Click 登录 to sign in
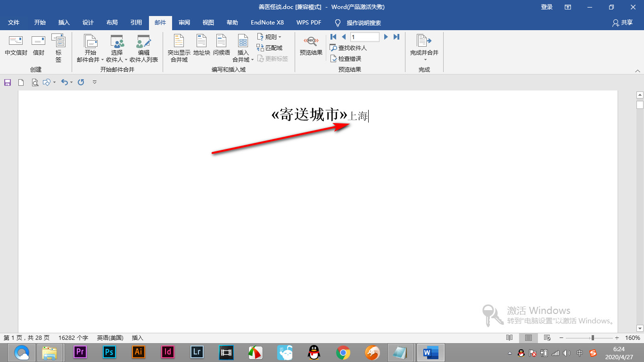Viewport: 644px width, 362px height. click(x=546, y=7)
